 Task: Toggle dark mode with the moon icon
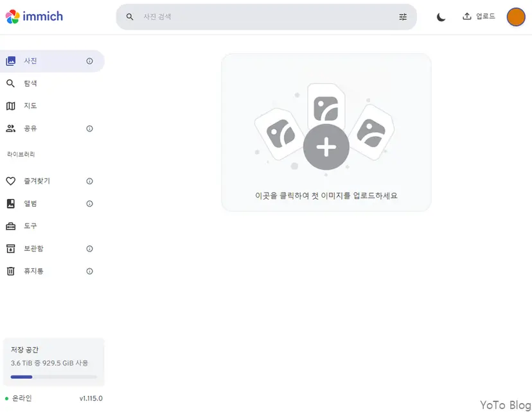(x=441, y=17)
